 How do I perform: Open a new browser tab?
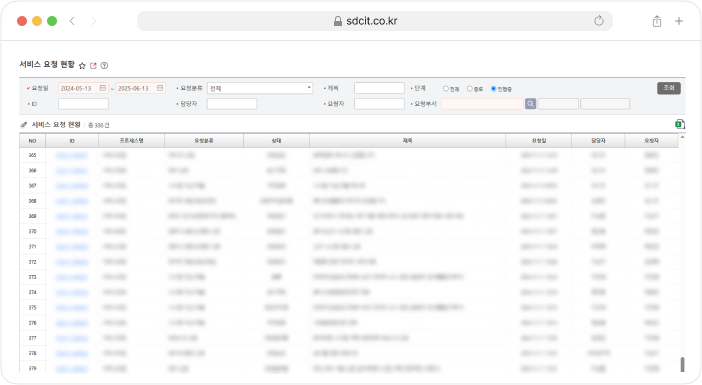pyautogui.click(x=679, y=21)
